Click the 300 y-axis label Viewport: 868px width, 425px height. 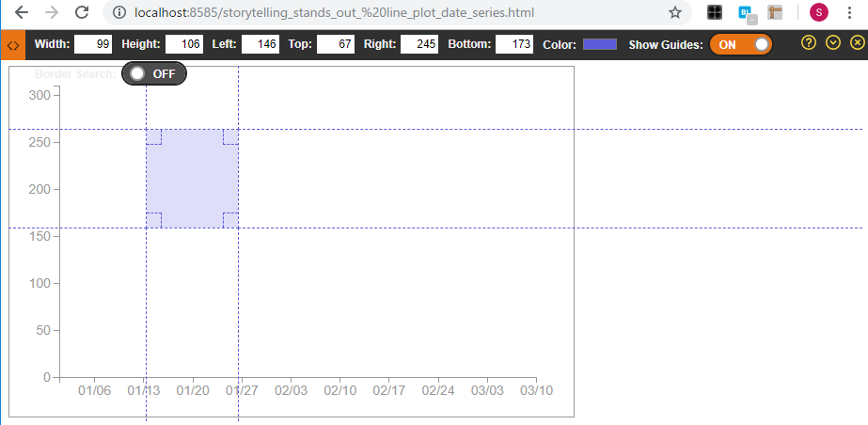coord(39,95)
